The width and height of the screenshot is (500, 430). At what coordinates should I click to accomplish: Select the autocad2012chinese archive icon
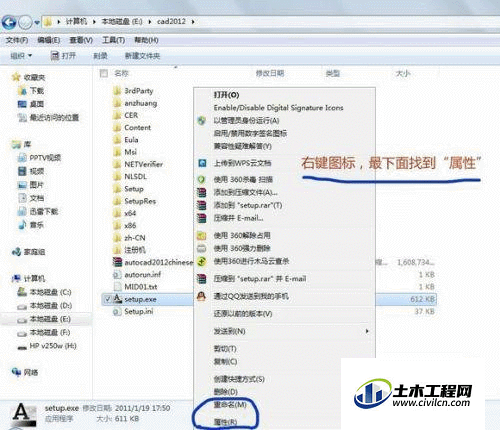[117, 262]
